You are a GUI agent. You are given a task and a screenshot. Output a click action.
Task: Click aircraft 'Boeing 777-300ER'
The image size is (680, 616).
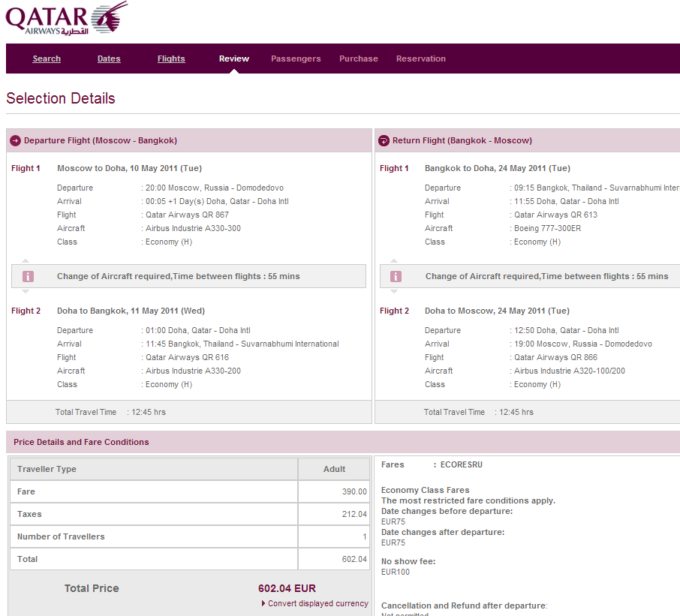(547, 228)
